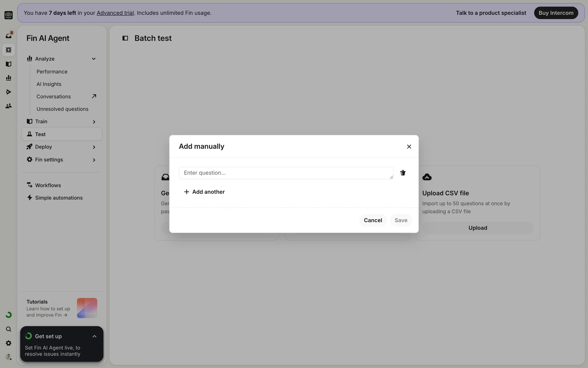Expand the Train section
The height and width of the screenshot is (368, 588).
(x=94, y=122)
